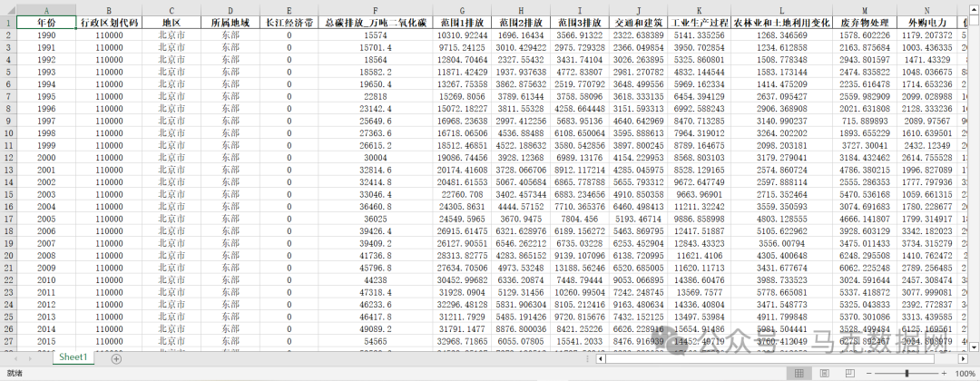Click the 地区 header cell
Screen dimensions: 980x381
[171, 23]
